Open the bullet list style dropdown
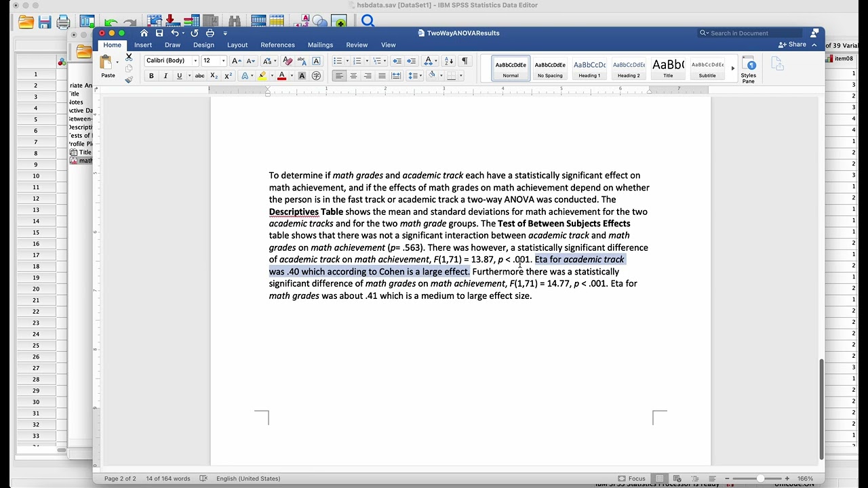 347,61
